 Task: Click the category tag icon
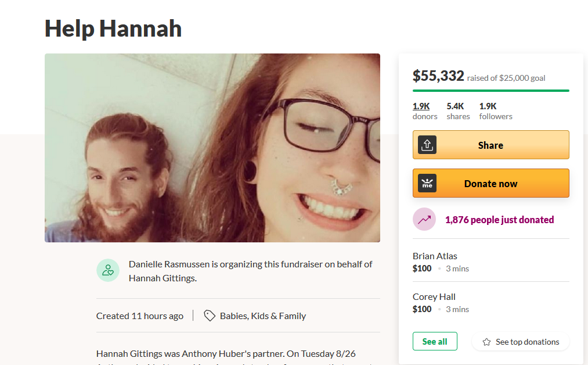pyautogui.click(x=210, y=316)
